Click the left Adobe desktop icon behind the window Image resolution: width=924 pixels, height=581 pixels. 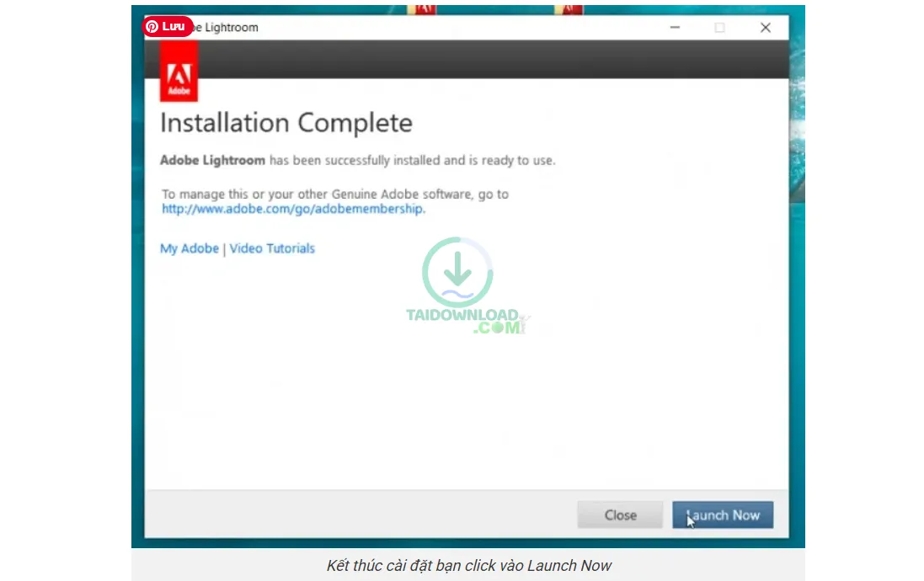421,9
